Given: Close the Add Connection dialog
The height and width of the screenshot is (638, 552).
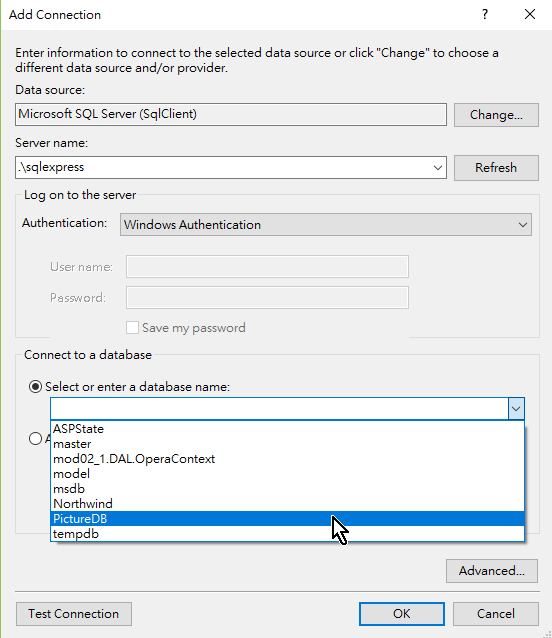Looking at the screenshot, I should tap(530, 15).
